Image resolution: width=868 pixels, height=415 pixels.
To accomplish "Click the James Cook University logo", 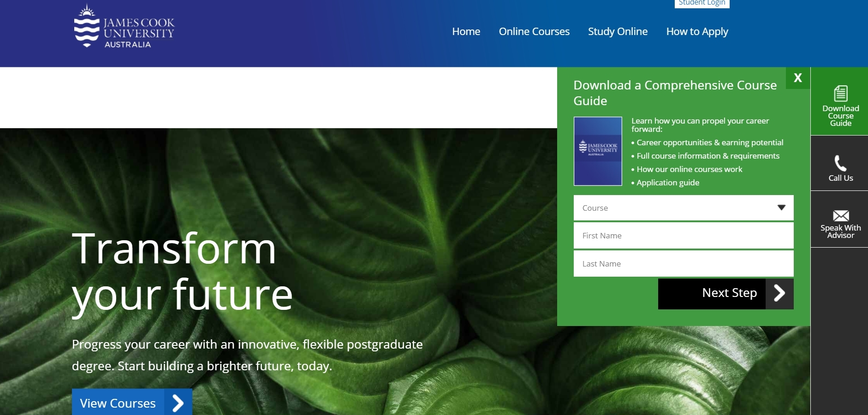I will [124, 26].
